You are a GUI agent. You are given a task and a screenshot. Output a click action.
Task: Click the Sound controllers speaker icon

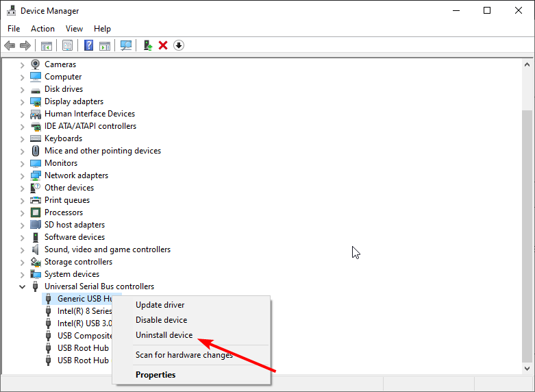[x=36, y=249]
